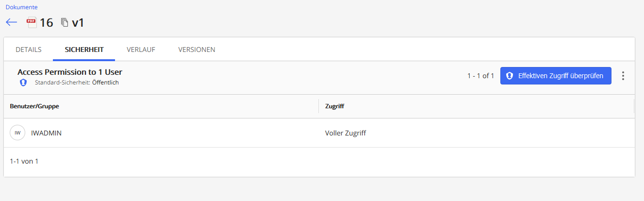
Task: Select the IWADMIN user row
Action: (46, 133)
